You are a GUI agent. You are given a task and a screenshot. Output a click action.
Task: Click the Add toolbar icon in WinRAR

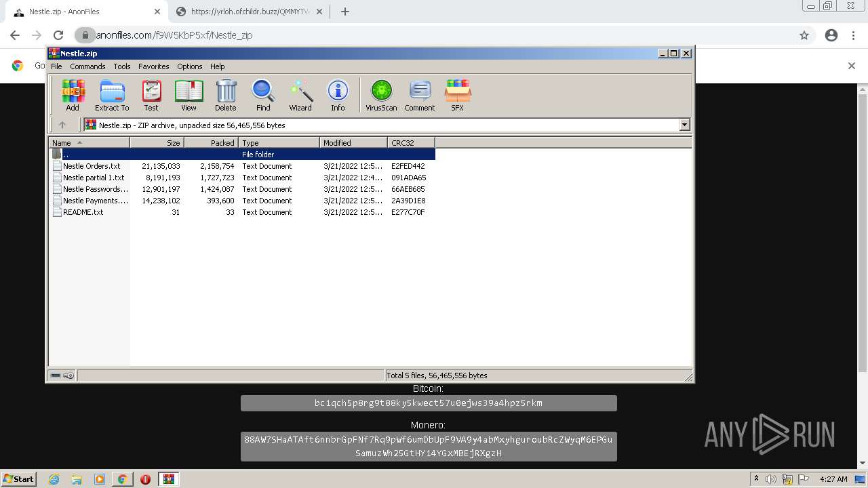(x=73, y=95)
